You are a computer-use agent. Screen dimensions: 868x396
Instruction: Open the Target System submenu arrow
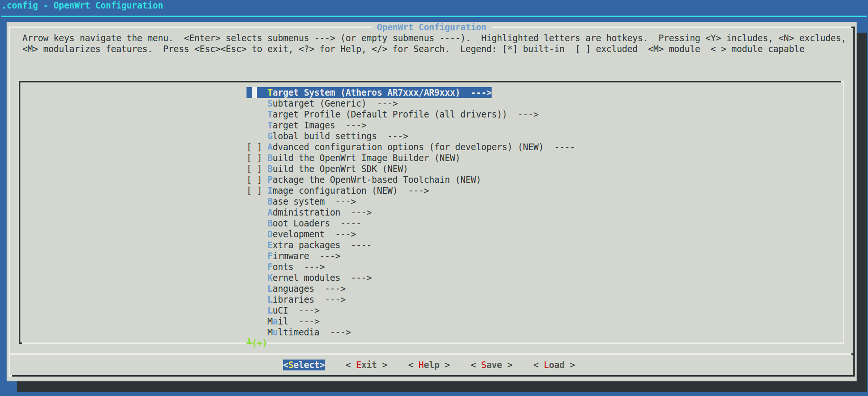tap(481, 93)
